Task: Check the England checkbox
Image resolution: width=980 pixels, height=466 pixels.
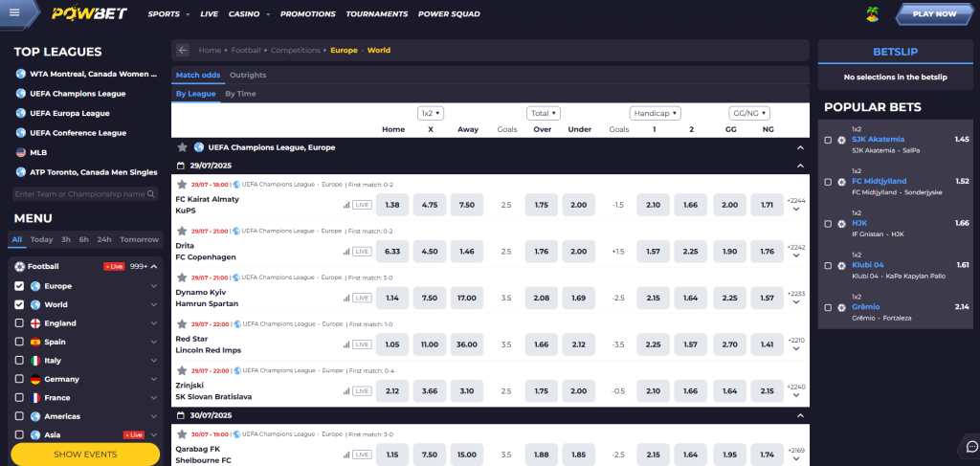Action: tap(19, 323)
